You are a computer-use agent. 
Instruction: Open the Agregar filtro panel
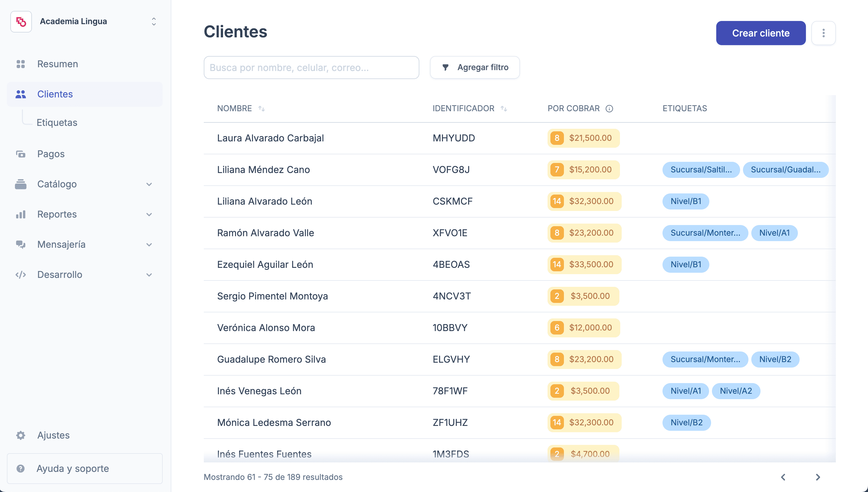pos(475,67)
